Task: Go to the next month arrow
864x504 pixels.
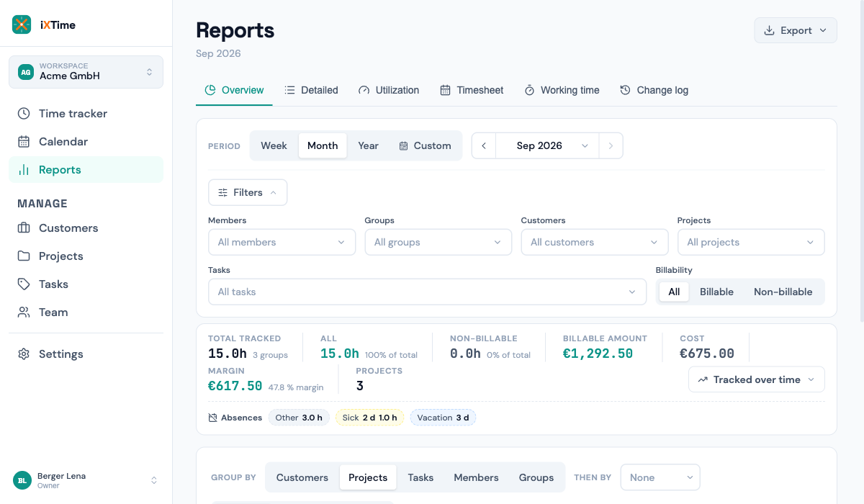Action: [611, 145]
